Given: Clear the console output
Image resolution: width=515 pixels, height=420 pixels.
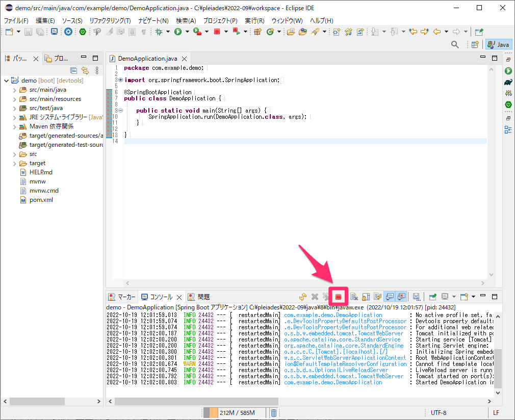Looking at the screenshot, I should click(x=354, y=297).
